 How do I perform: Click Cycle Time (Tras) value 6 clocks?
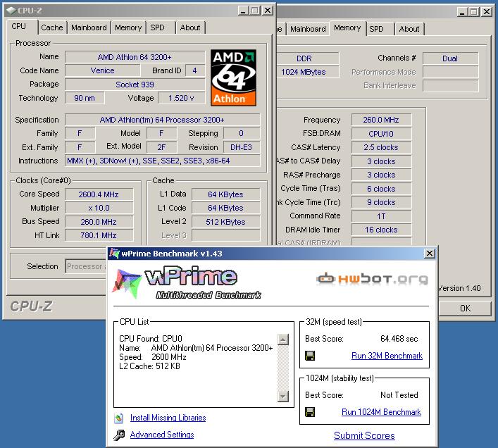(381, 189)
